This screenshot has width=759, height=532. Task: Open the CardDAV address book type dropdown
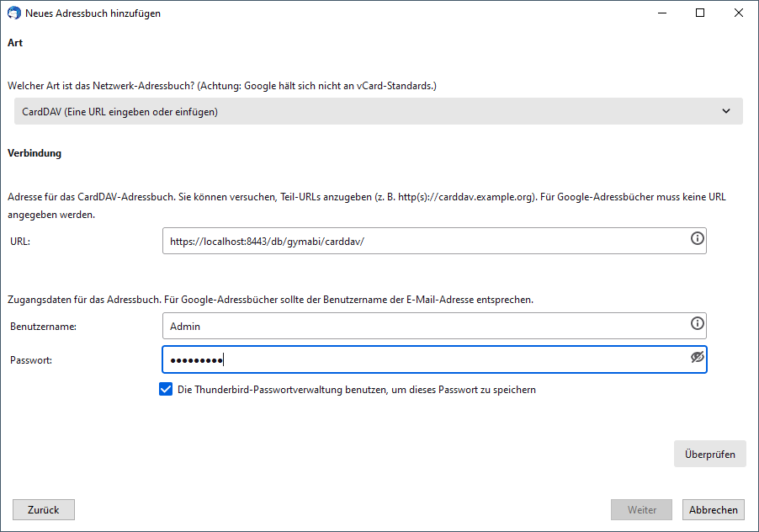[370, 111]
